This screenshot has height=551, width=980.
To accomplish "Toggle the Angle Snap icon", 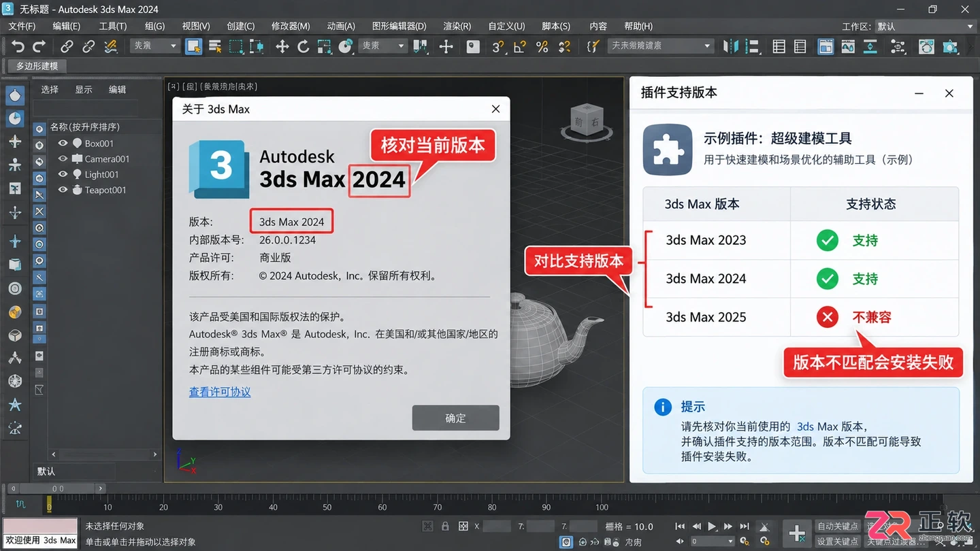I will (x=519, y=46).
